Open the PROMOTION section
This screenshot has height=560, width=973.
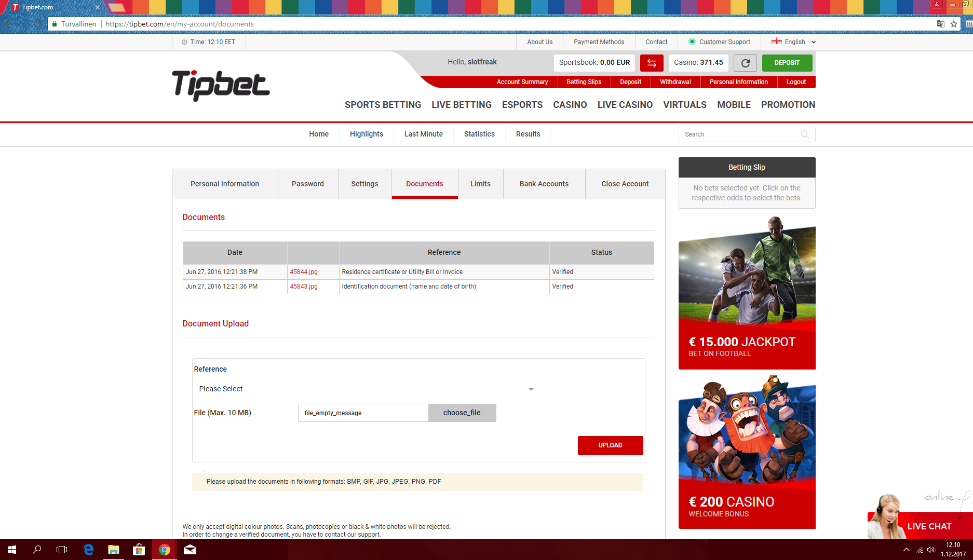coord(788,105)
